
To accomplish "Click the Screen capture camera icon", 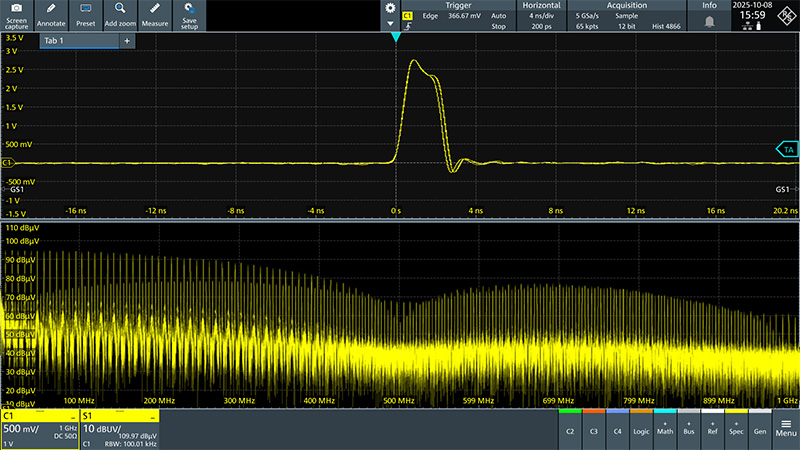I will tap(16, 14).
